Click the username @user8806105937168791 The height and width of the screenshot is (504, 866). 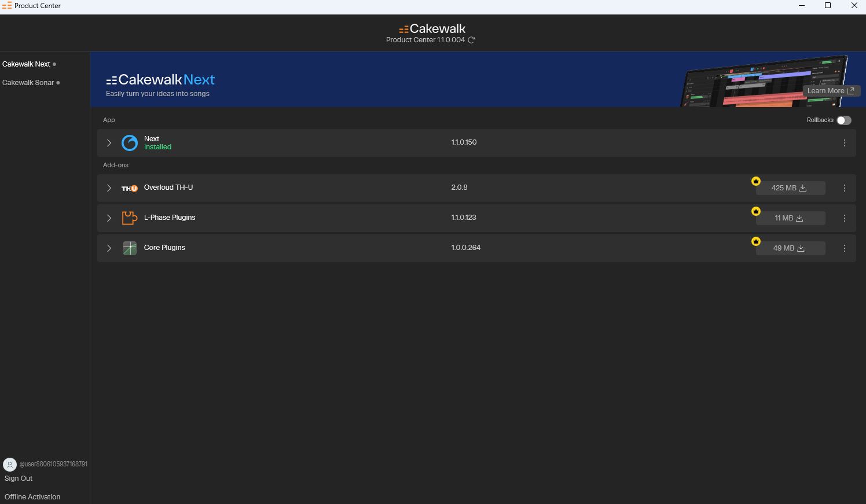(x=54, y=464)
